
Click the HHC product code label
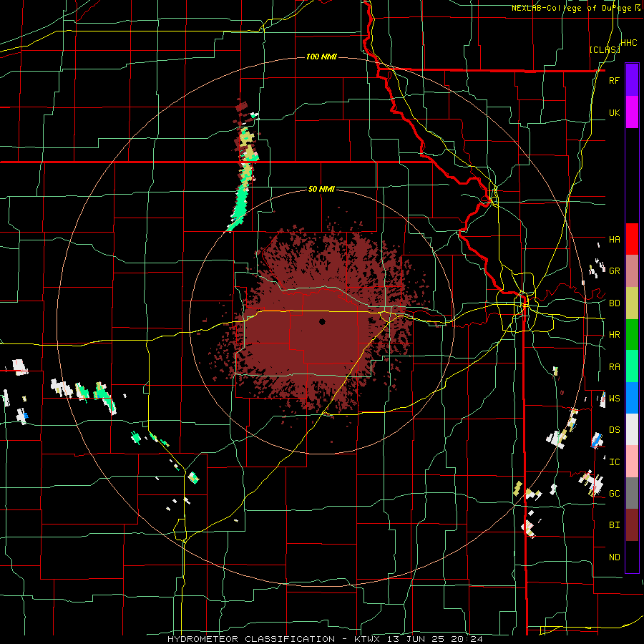[x=628, y=43]
